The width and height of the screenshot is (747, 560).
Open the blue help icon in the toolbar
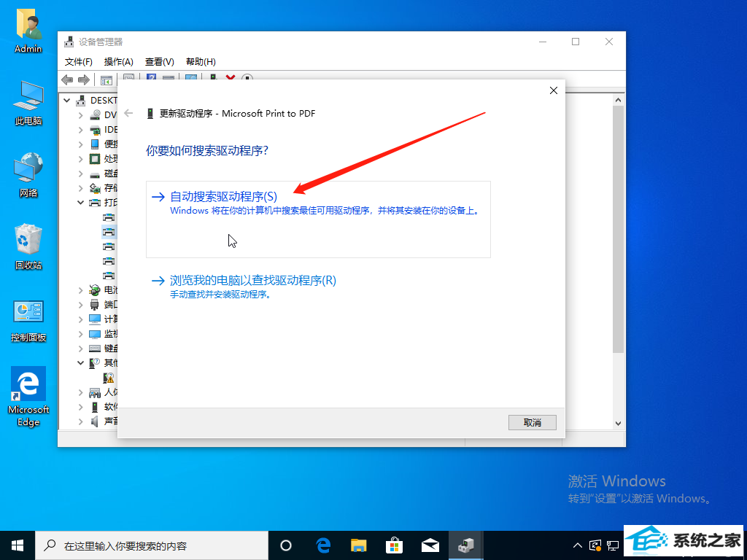tap(152, 77)
